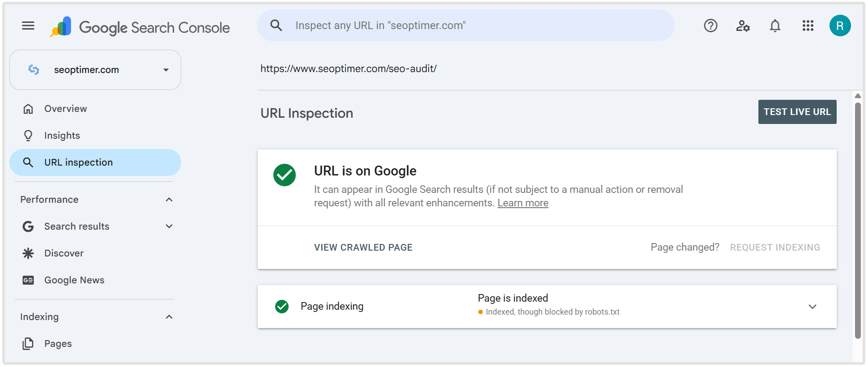
Task: Follow the Learn more link
Action: click(523, 203)
